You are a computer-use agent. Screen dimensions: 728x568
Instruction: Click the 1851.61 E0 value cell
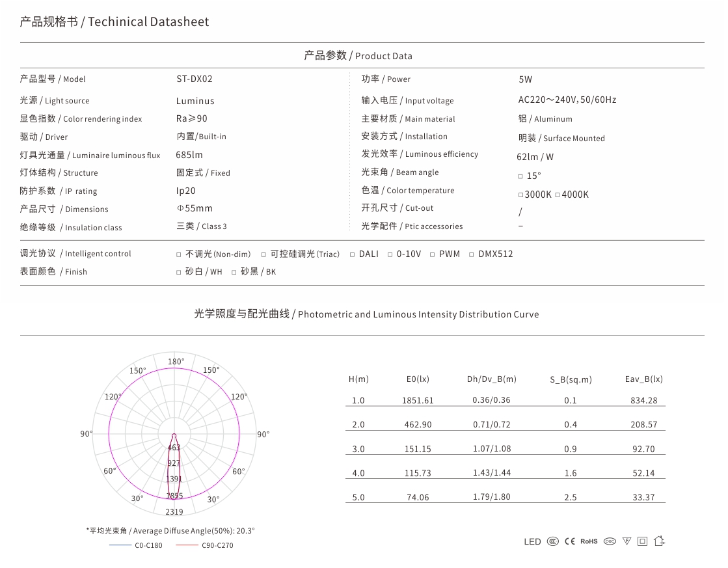click(x=418, y=400)
